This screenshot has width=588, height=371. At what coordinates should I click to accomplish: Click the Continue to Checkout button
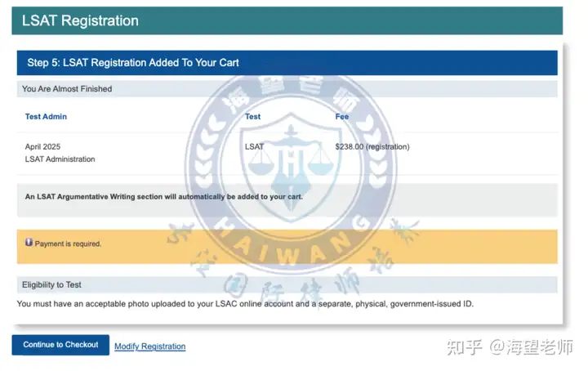[x=60, y=345]
